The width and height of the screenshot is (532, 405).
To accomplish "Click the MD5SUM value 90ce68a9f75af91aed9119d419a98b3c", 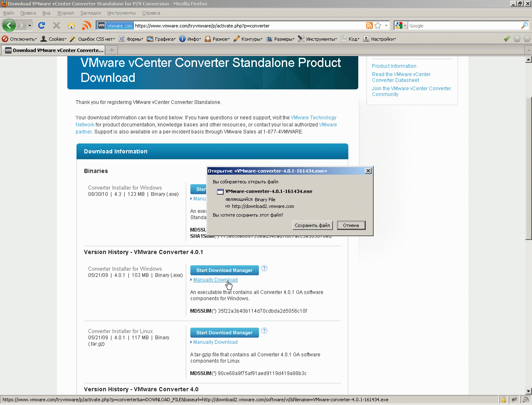I will click(x=262, y=373).
